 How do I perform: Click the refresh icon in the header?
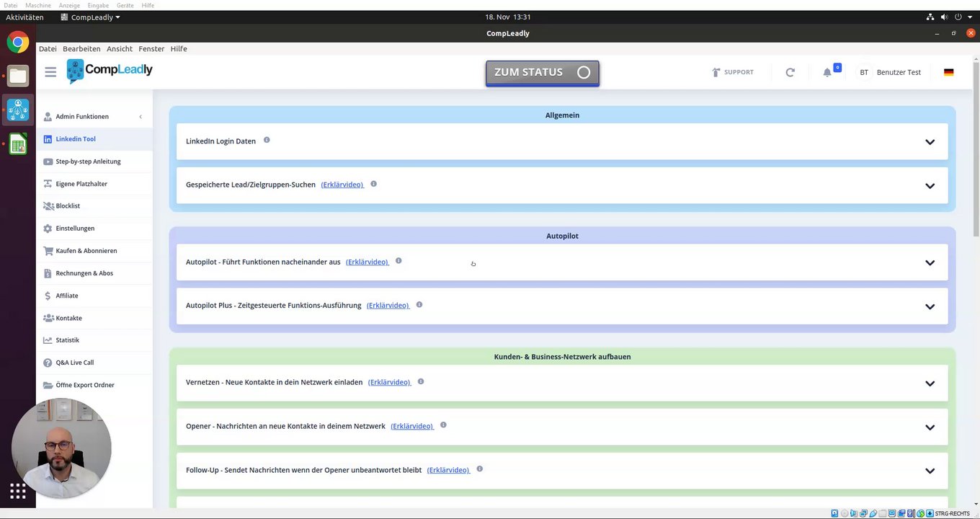pos(790,72)
